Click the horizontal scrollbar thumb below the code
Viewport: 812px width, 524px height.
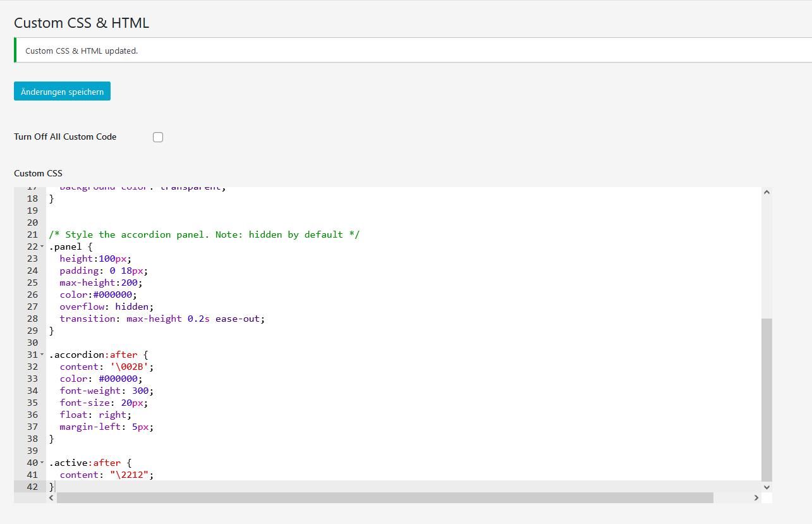[384, 498]
